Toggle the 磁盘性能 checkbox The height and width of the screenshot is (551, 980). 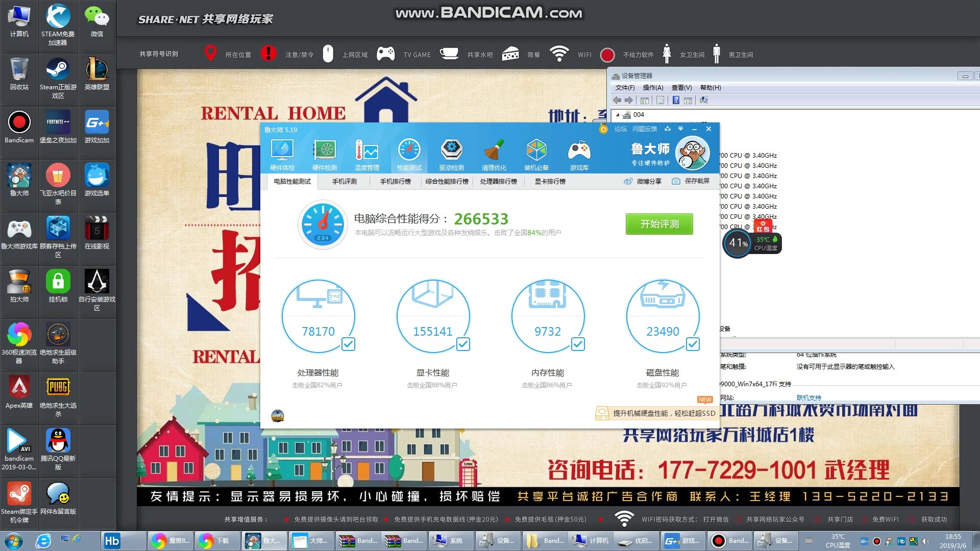[x=693, y=344]
